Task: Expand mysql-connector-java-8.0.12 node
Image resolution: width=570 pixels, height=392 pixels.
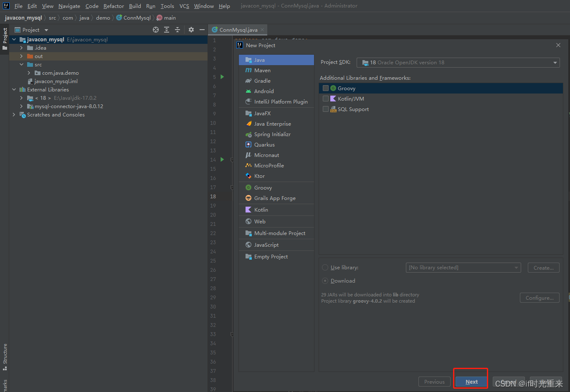Action: [x=22, y=106]
